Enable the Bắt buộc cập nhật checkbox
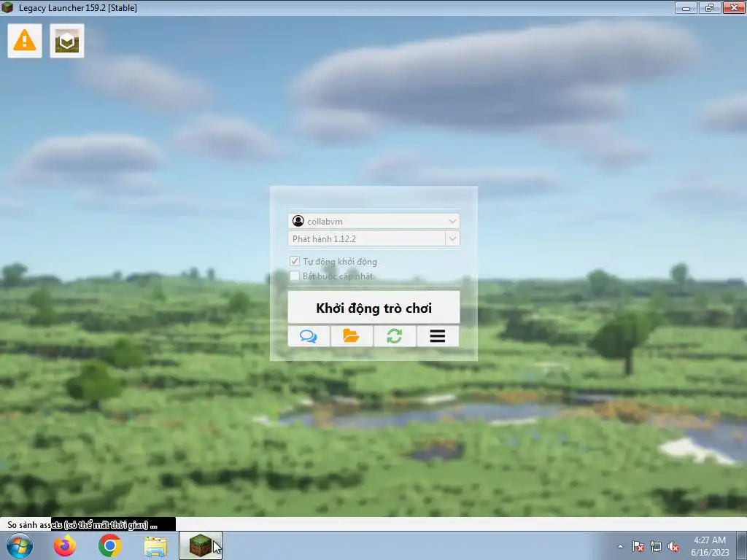Viewport: 747px width, 560px height. coord(295,276)
